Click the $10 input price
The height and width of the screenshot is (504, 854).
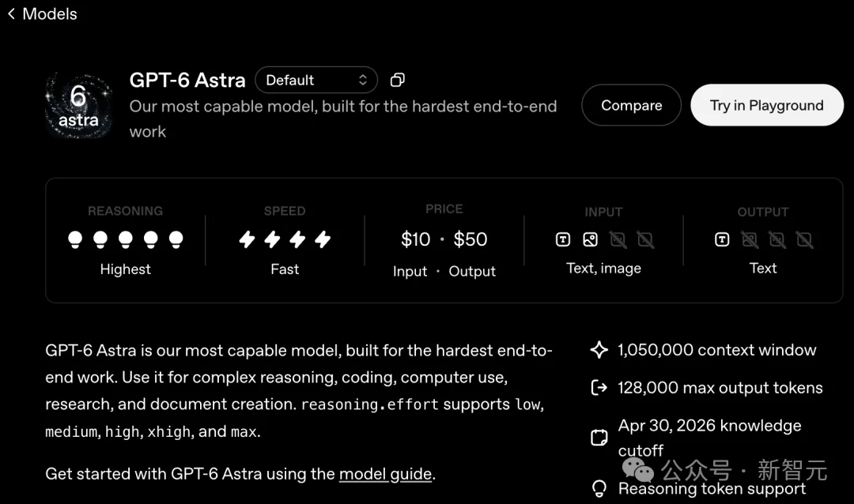(416, 239)
